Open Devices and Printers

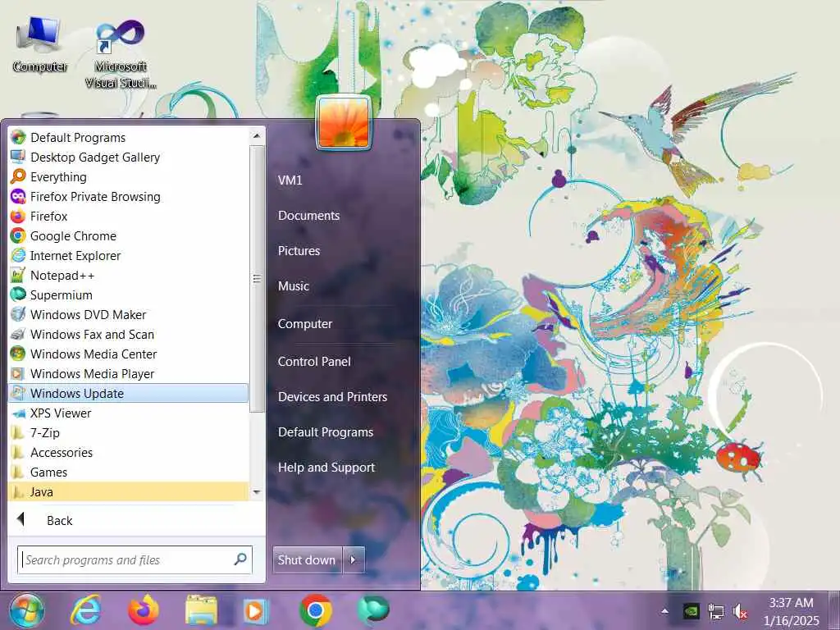pos(332,397)
